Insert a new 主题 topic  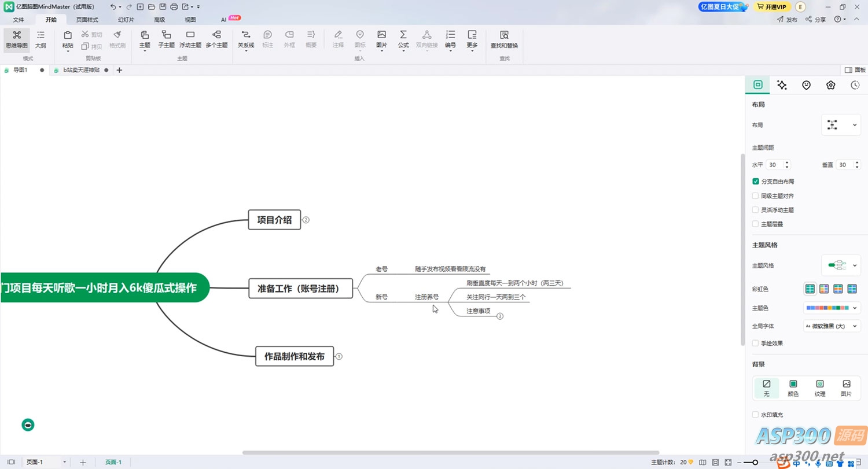click(x=145, y=39)
